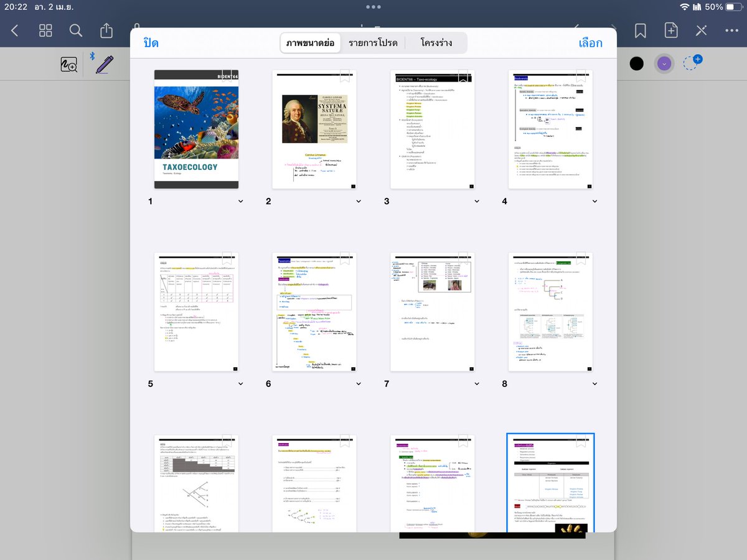Expand options chevron for page 6
Screen dimensions: 747x560
tap(359, 383)
